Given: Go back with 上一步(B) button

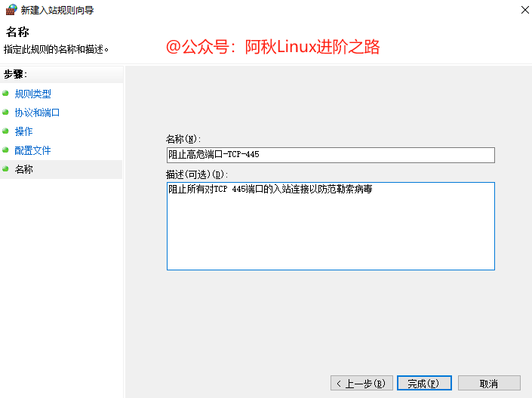Looking at the screenshot, I should click(361, 384).
